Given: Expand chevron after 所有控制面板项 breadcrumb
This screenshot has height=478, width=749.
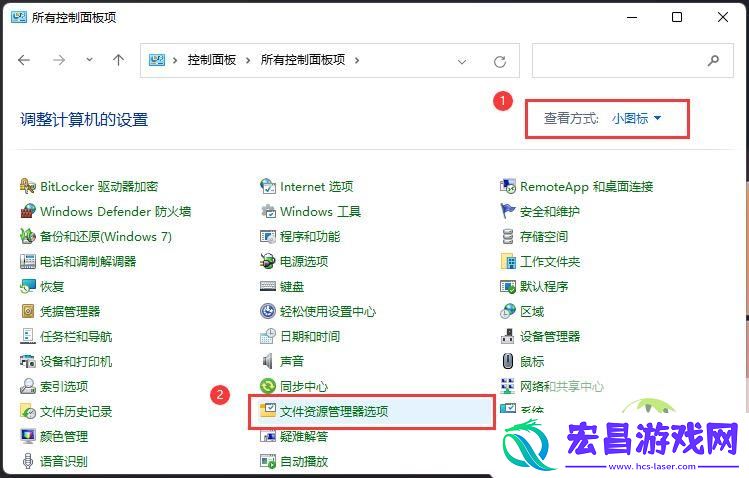Looking at the screenshot, I should click(357, 60).
